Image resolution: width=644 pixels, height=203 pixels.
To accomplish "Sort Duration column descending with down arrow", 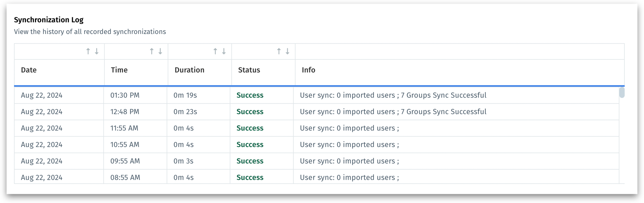I will click(x=224, y=51).
